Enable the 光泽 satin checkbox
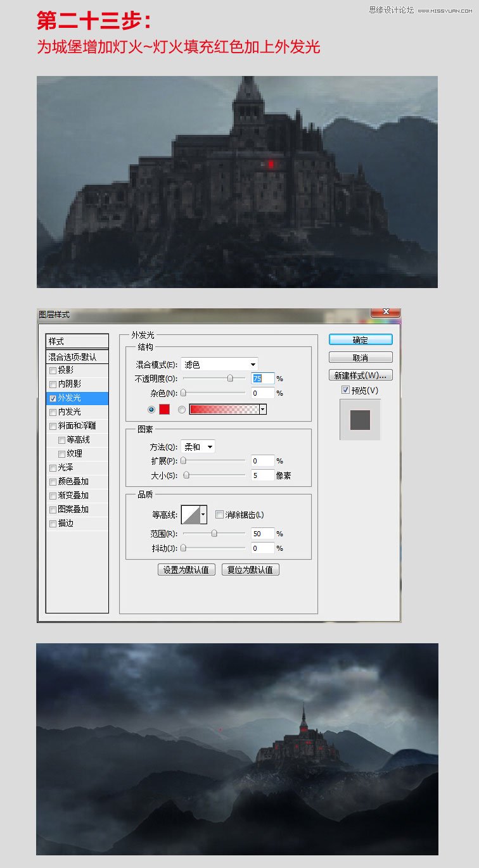This screenshot has width=479, height=868. point(53,469)
